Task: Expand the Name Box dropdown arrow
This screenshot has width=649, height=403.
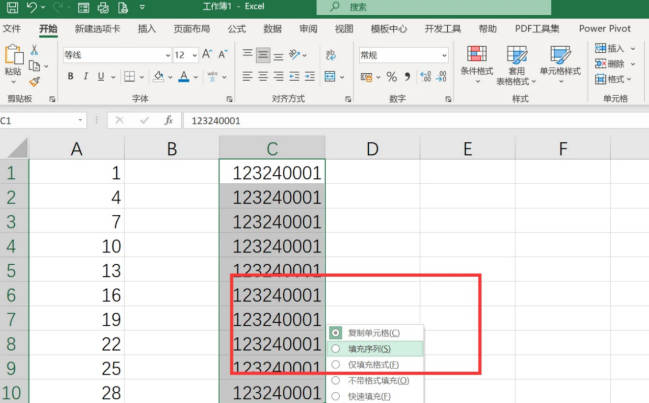Action: pyautogui.click(x=80, y=120)
